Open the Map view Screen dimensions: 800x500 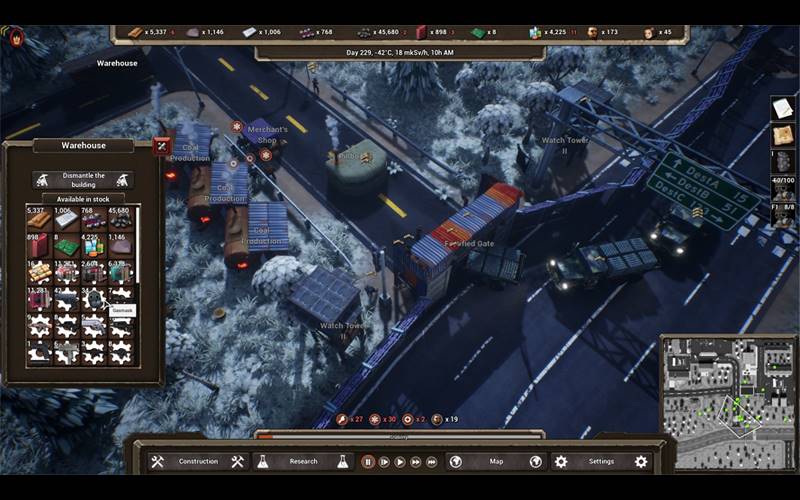pos(496,461)
